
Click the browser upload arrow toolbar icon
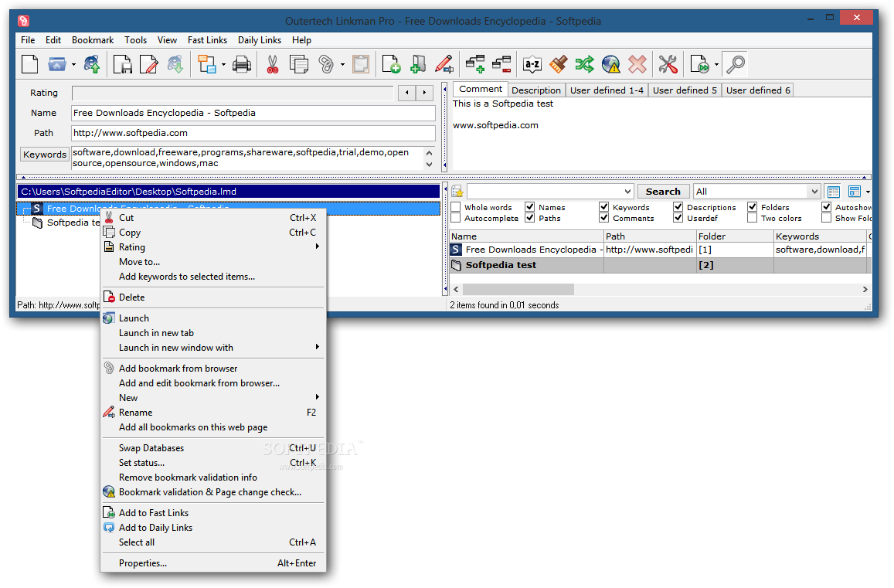click(92, 64)
